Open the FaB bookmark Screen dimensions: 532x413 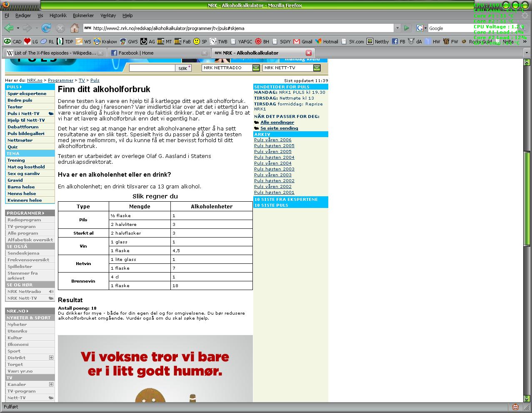pos(182,41)
